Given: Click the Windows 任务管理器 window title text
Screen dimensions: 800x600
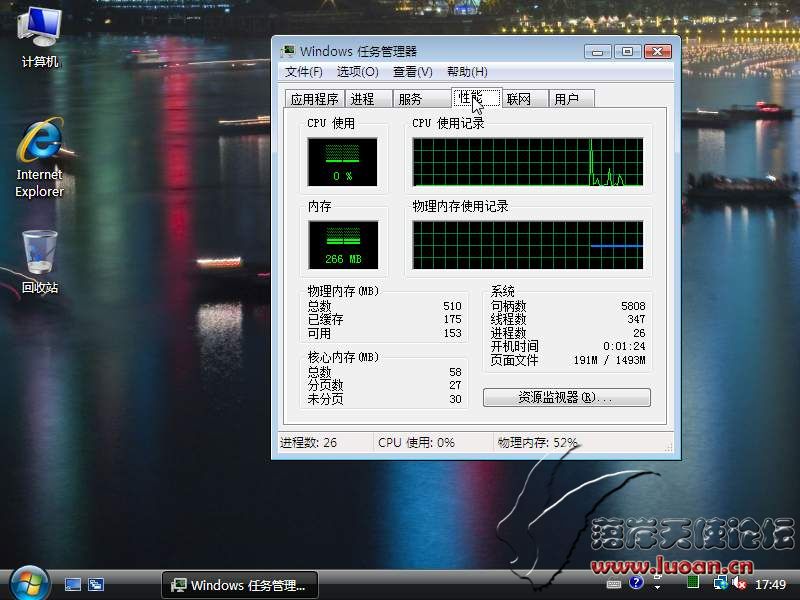Looking at the screenshot, I should 358,52.
